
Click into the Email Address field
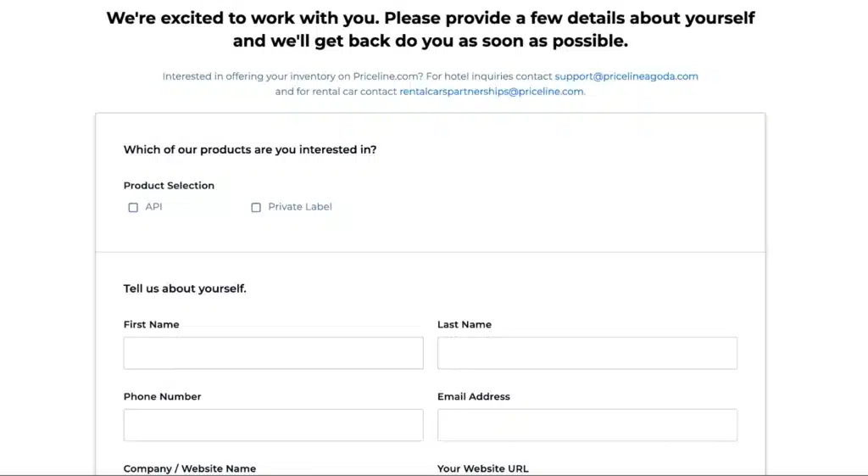click(587, 425)
